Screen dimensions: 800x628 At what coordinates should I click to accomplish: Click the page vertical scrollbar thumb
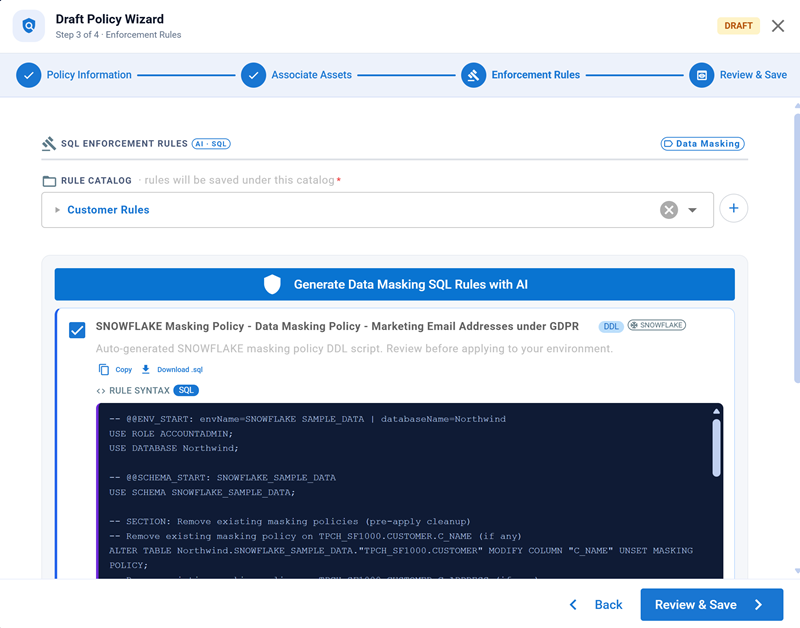[x=796, y=248]
